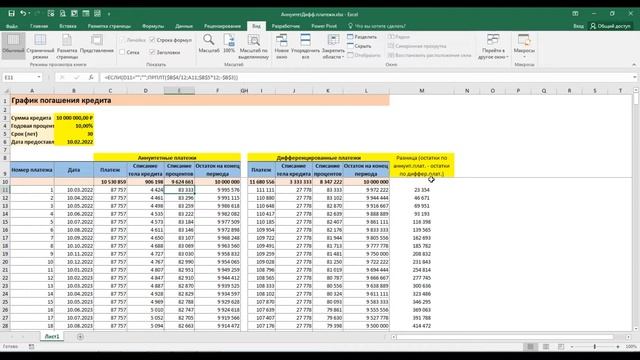Click the New Sheet plus icon

pos(80,337)
